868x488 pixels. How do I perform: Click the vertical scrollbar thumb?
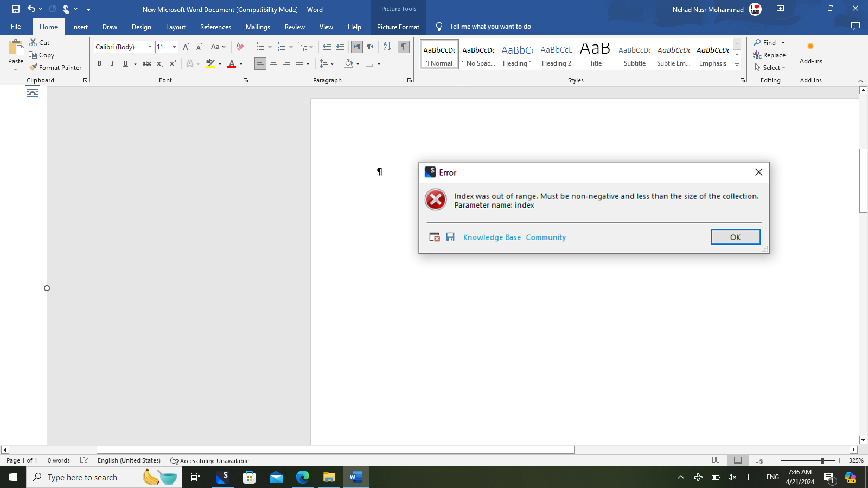tap(863, 180)
